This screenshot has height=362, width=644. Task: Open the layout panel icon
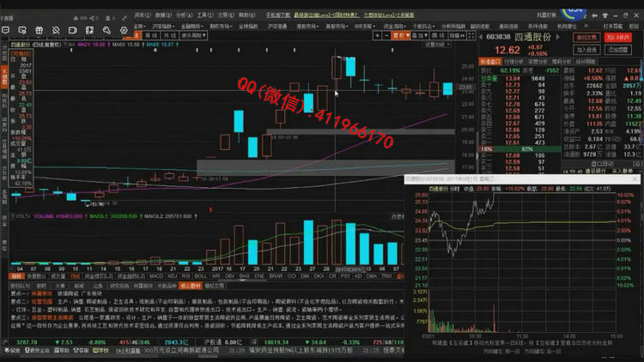89,30
